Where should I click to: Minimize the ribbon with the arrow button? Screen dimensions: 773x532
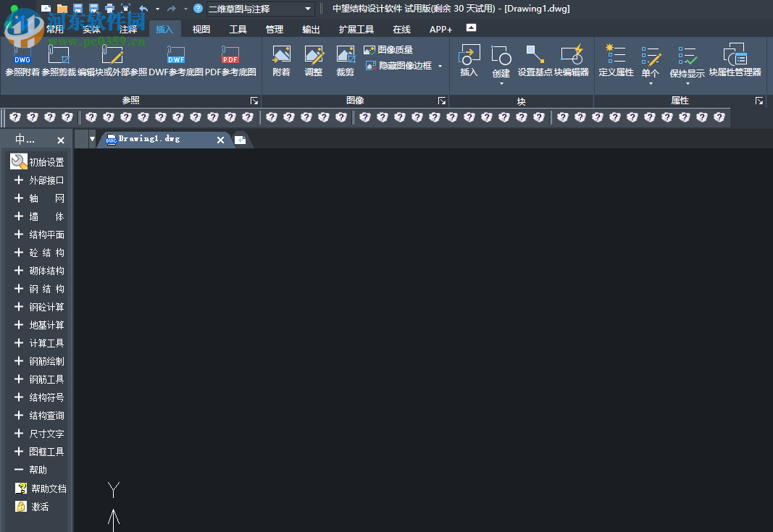pyautogui.click(x=472, y=28)
